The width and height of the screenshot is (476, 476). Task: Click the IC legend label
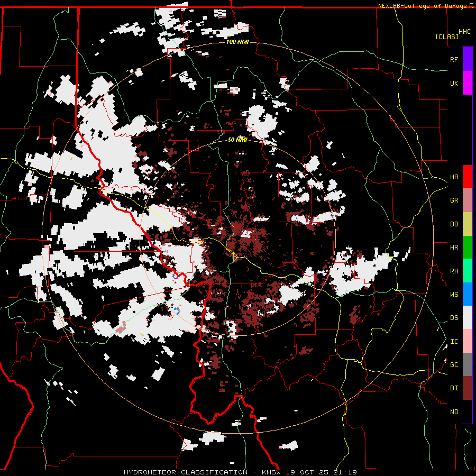click(454, 342)
